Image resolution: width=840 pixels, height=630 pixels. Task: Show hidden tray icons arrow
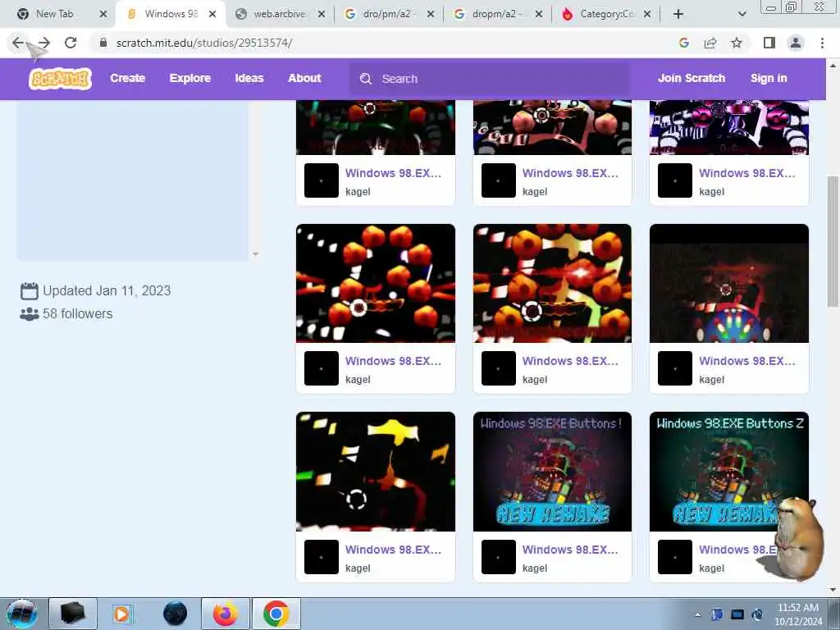(x=697, y=615)
